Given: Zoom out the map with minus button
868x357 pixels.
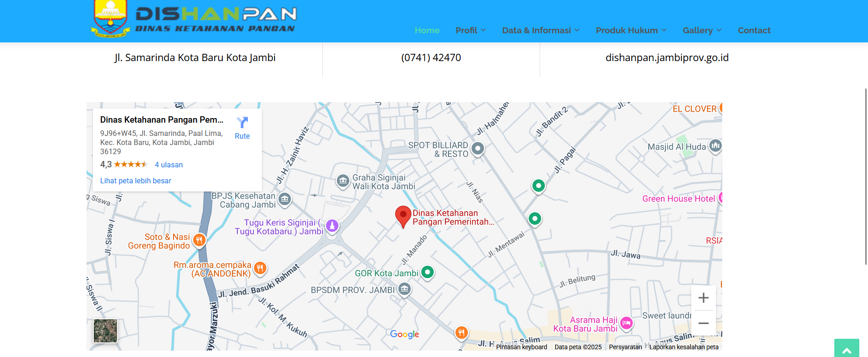Looking at the screenshot, I should 703,323.
